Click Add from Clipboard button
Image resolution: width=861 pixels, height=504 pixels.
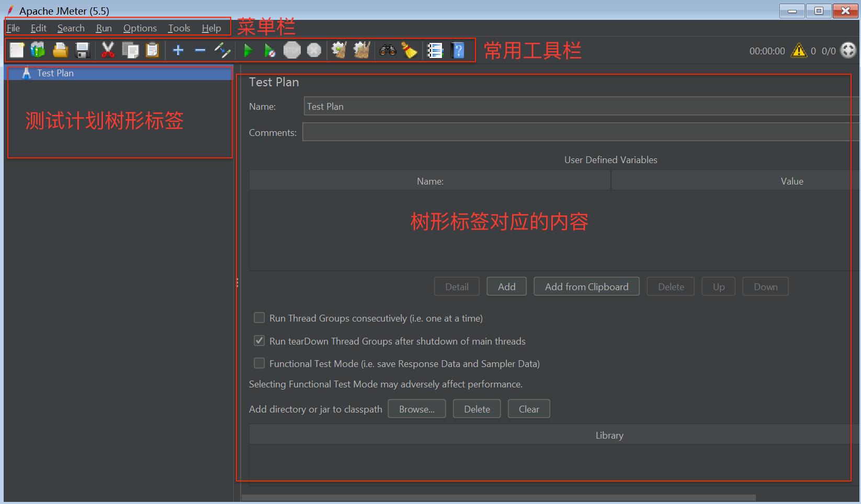(586, 287)
